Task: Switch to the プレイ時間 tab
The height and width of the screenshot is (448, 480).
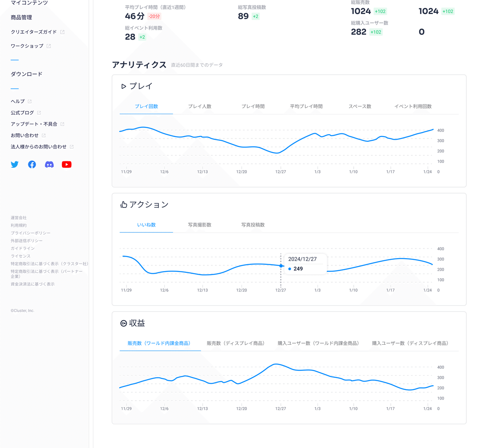Action: pyautogui.click(x=253, y=106)
